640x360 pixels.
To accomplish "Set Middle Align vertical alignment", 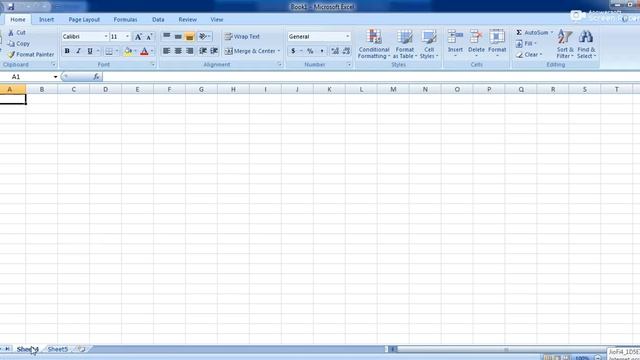I will pyautogui.click(x=178, y=36).
